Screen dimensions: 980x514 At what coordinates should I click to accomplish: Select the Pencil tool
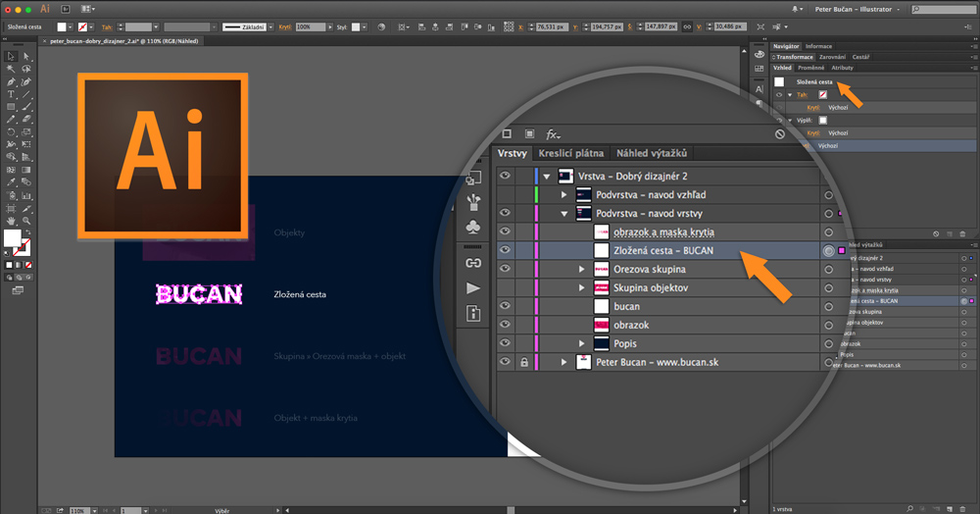[11, 120]
